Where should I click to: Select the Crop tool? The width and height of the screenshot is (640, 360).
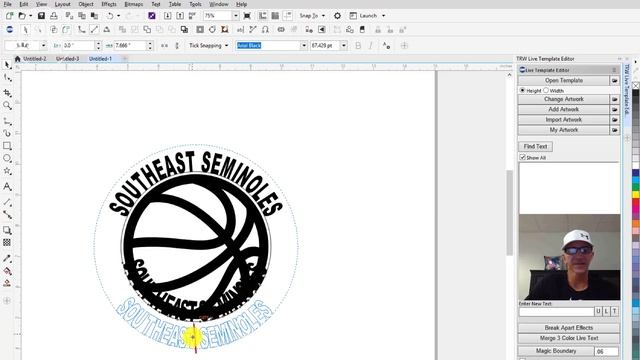[x=7, y=93]
